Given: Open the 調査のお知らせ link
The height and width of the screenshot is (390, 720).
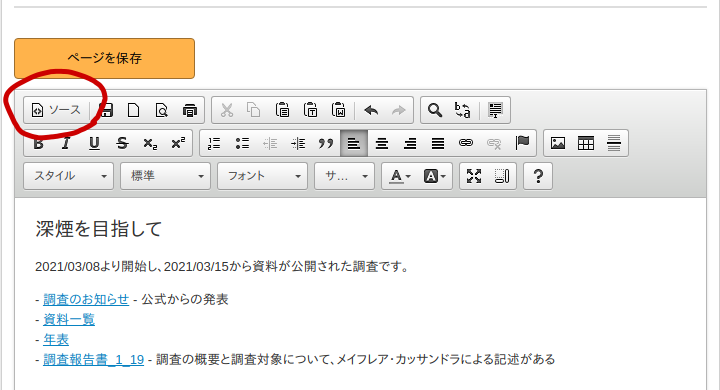Looking at the screenshot, I should click(86, 300).
